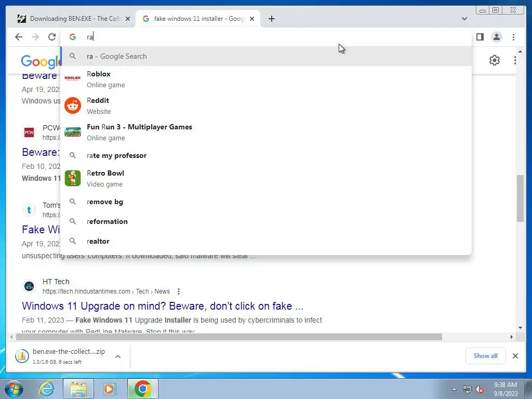532x399 pixels.
Task: Click the scroll-down arrow of page scrollbar
Action: pyautogui.click(x=520, y=328)
